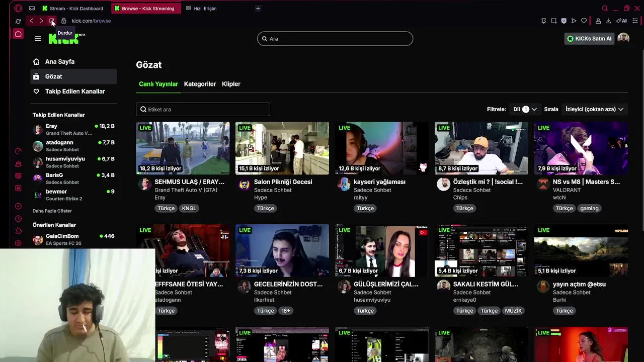This screenshot has width=644, height=362.
Task: Open the Dil language filter dropdown
Action: [x=525, y=109]
